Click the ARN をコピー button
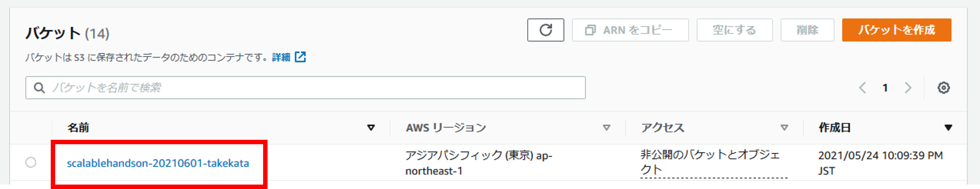The height and width of the screenshot is (189, 980). pos(630,30)
